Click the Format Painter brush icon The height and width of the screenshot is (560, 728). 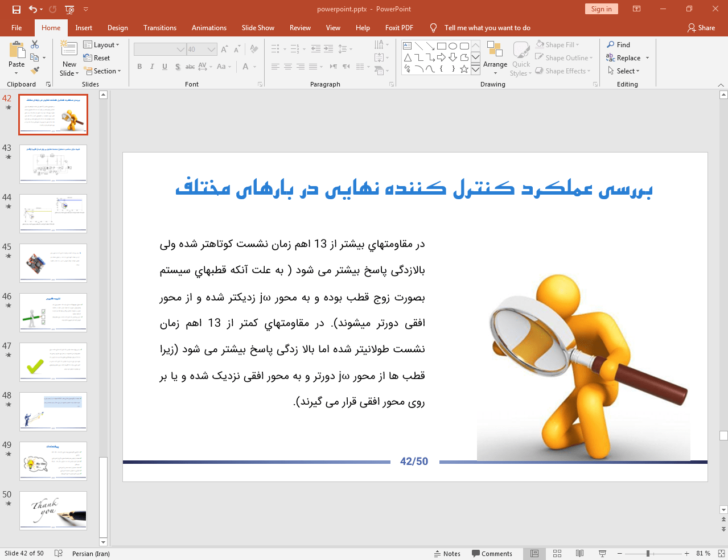(x=35, y=71)
